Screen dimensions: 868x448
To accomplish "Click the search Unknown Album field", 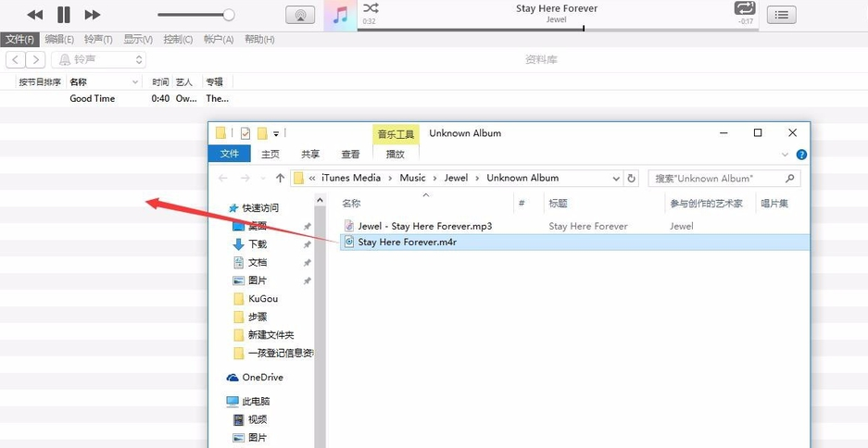I will point(724,178).
